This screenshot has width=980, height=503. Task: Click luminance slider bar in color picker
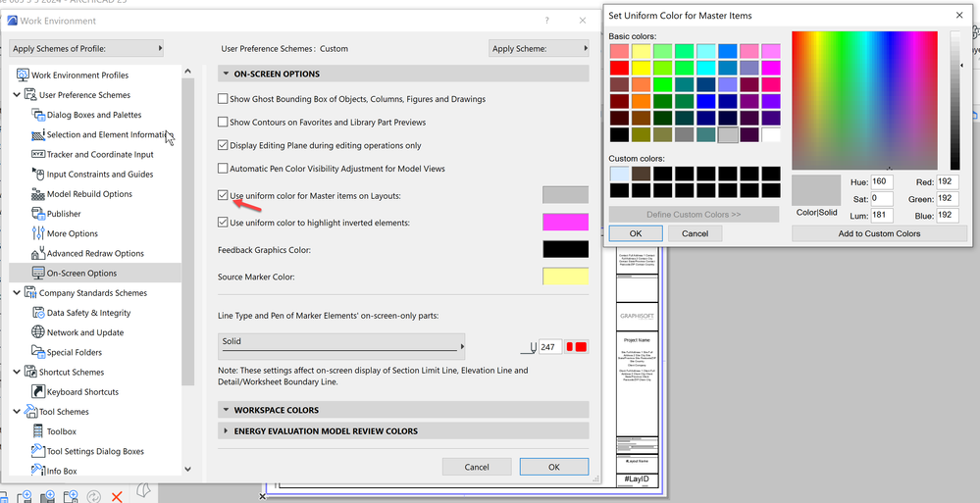point(955,101)
